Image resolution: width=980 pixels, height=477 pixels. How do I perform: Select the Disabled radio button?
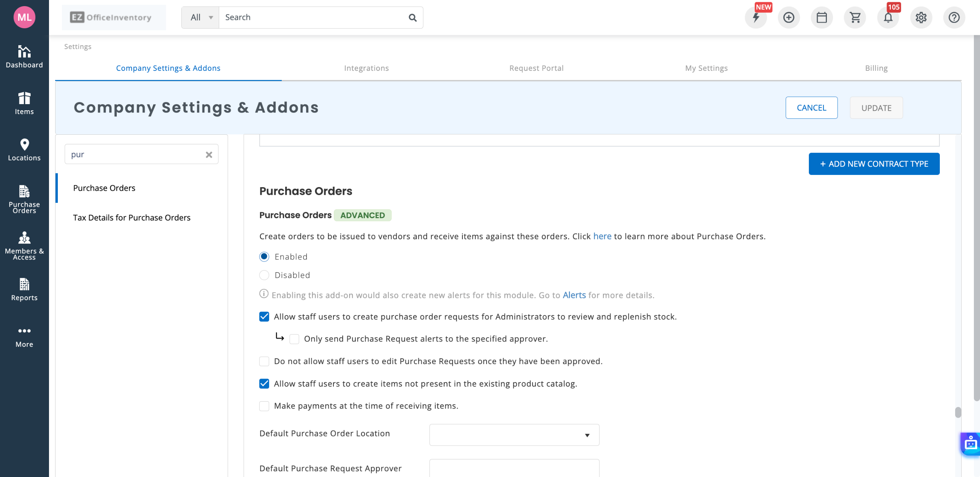point(264,275)
